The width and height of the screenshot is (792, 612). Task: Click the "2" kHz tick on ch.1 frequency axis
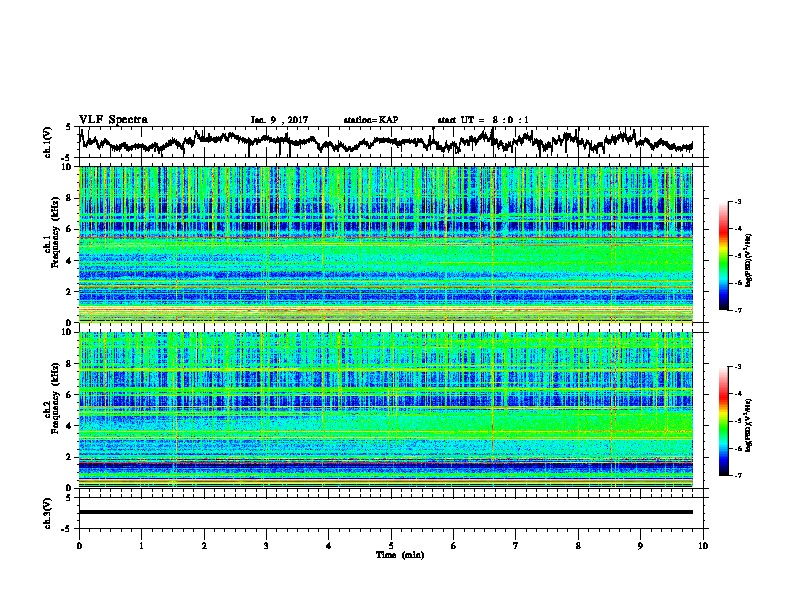click(70, 292)
